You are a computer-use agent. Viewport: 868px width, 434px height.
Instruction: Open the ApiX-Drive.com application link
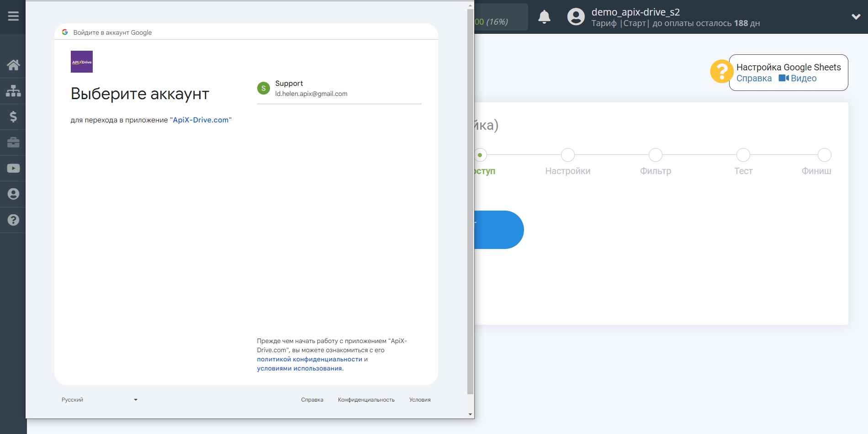pos(201,120)
